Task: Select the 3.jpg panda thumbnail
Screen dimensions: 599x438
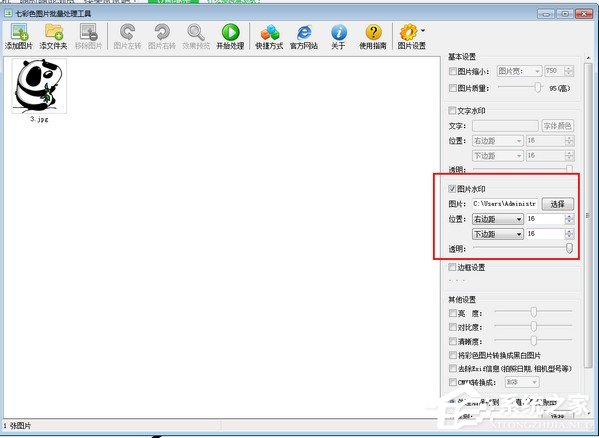Action: pos(39,86)
